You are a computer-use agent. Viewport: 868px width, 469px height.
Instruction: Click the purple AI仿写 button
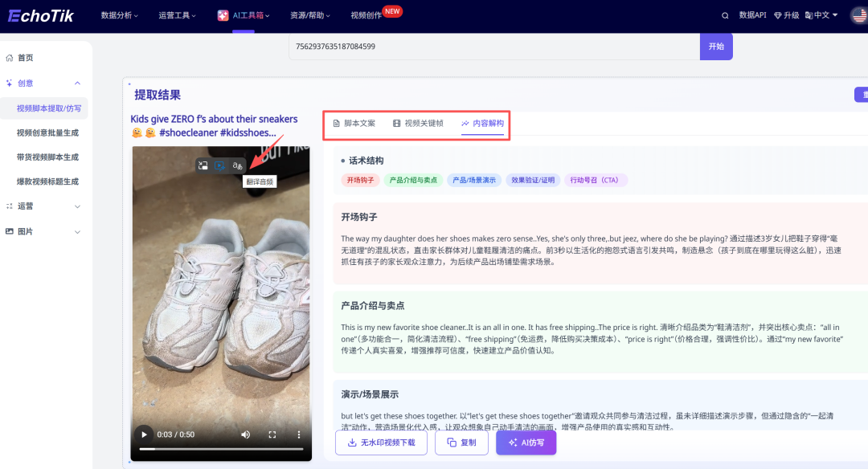pos(526,442)
